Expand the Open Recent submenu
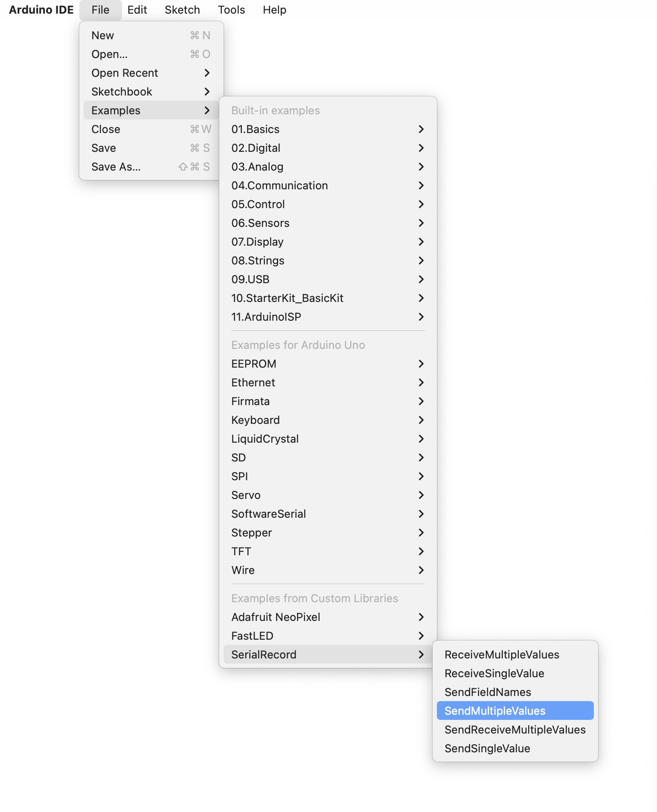Image resolution: width=657 pixels, height=812 pixels. 151,73
